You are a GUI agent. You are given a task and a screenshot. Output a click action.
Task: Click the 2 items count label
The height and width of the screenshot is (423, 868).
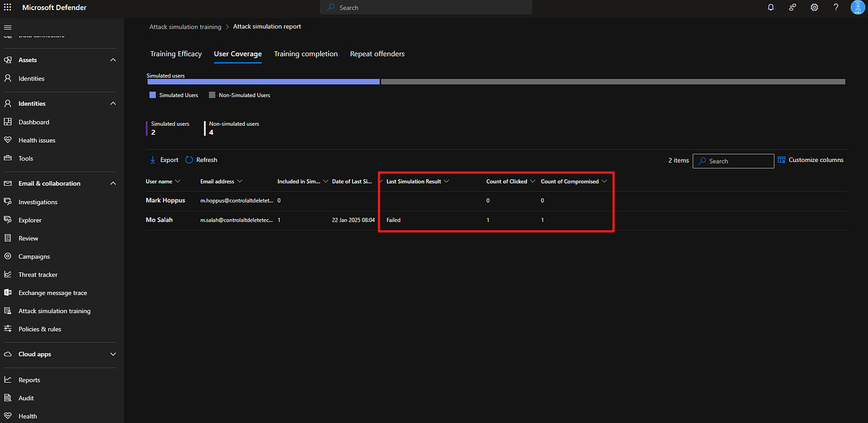click(x=678, y=160)
